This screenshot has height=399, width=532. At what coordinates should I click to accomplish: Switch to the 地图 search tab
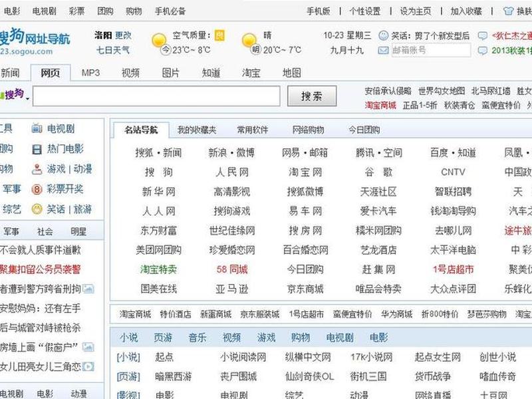[292, 72]
